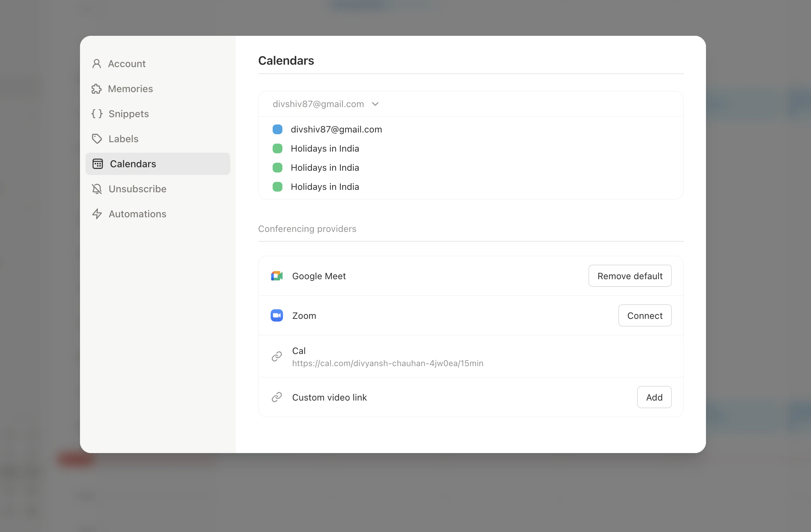The height and width of the screenshot is (532, 811).
Task: Go to the Memories section
Action: point(158,89)
